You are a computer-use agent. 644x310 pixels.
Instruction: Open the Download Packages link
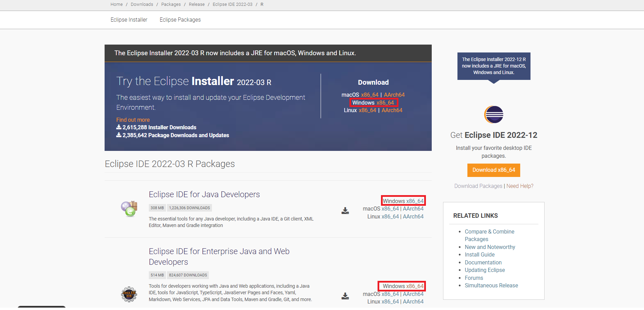pyautogui.click(x=478, y=186)
